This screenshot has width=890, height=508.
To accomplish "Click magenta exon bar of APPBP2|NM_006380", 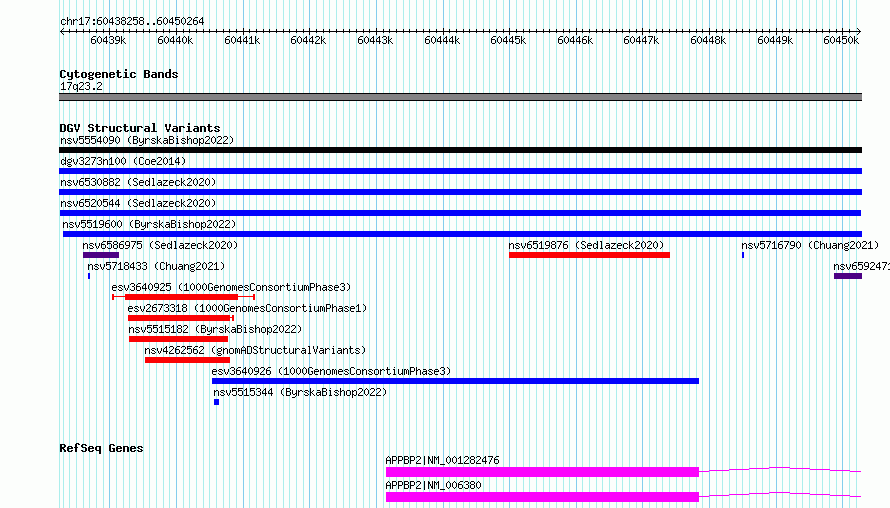I will click(542, 497).
